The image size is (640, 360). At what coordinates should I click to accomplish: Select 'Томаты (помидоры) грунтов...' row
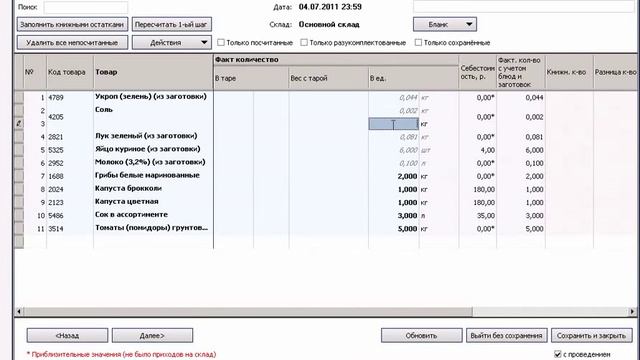(151, 227)
